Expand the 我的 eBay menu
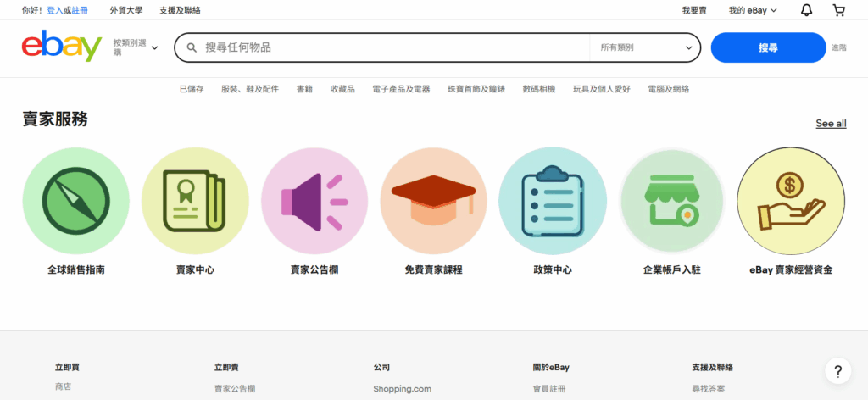This screenshot has width=868, height=400. tap(753, 10)
